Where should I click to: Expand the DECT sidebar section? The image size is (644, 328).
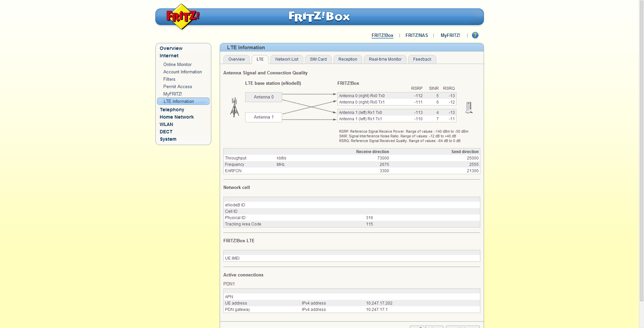pos(166,132)
